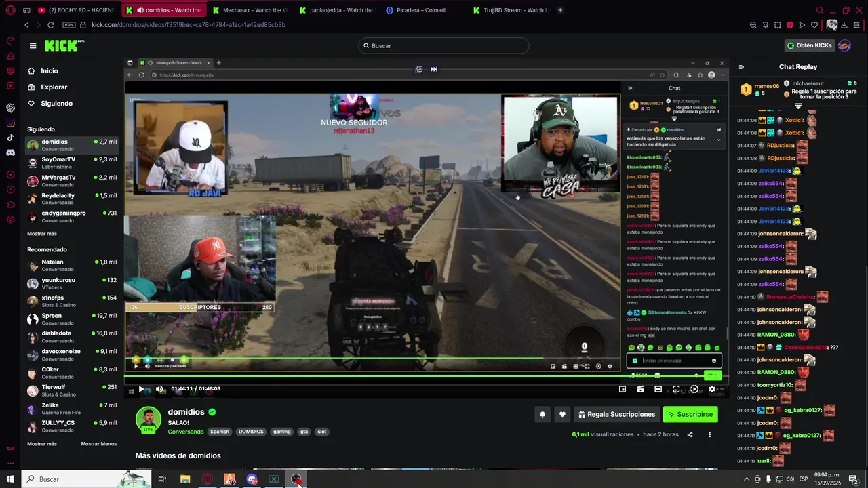This screenshot has width=868, height=488.
Task: Mute the video with the volume icon
Action: point(159,389)
